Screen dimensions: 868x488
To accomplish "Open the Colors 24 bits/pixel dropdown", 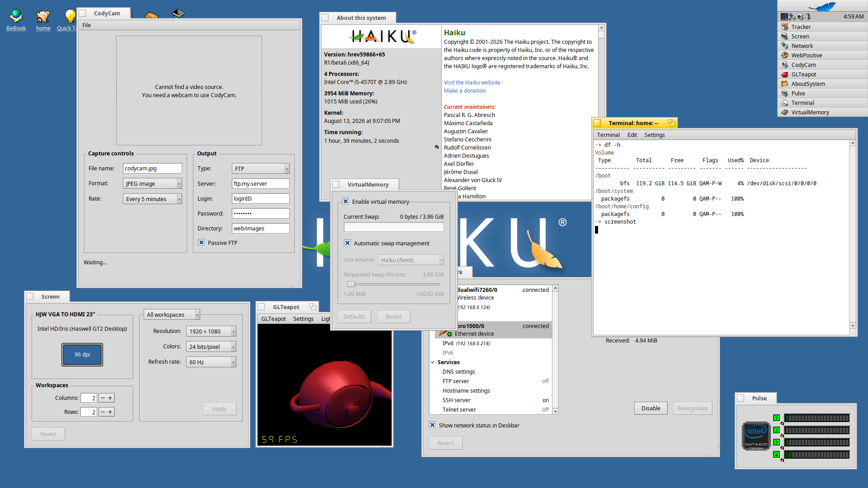I will coord(211,347).
